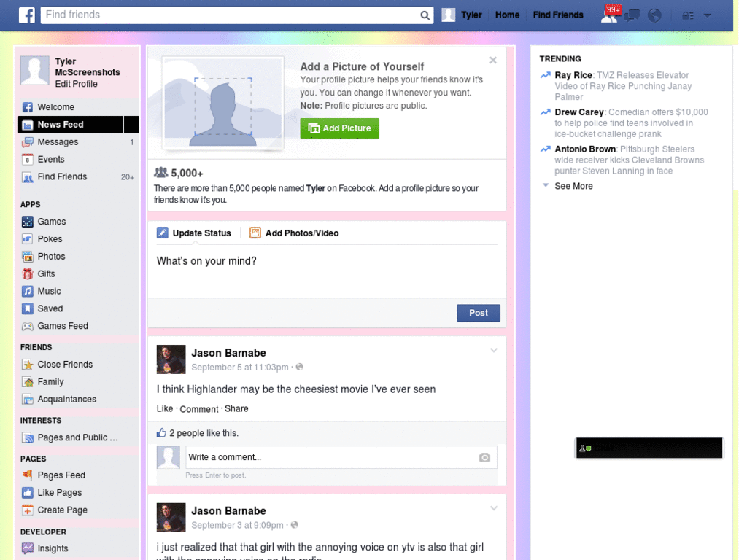
Task: Select the News Feed sidebar icon
Action: pyautogui.click(x=28, y=124)
